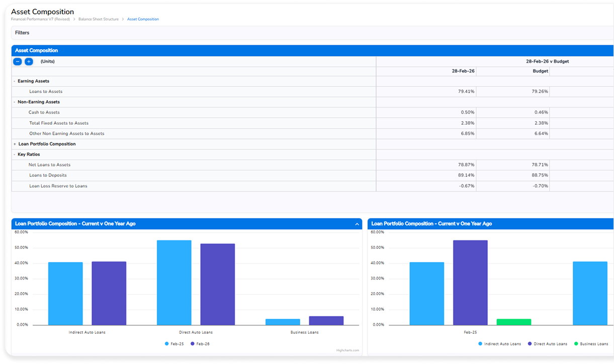Screen dimensions: 614x364
Task: Select the Feb-26 Direct Auto Loans bar
Action: (x=217, y=285)
